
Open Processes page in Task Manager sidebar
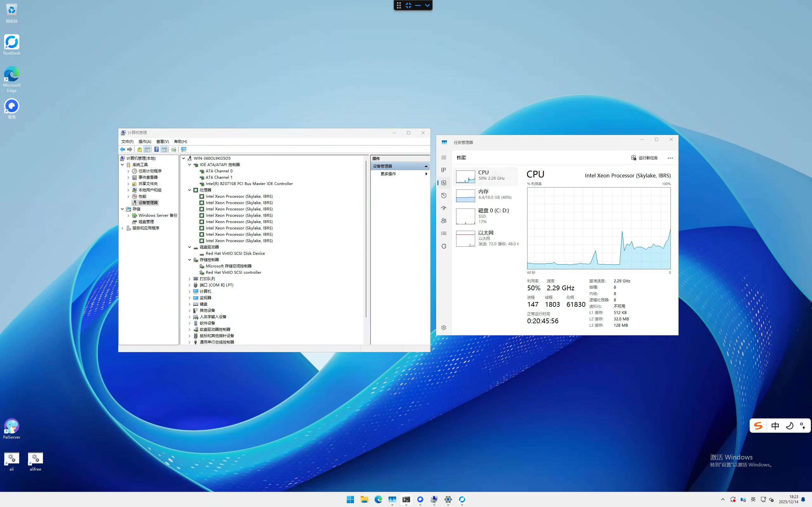point(443,170)
